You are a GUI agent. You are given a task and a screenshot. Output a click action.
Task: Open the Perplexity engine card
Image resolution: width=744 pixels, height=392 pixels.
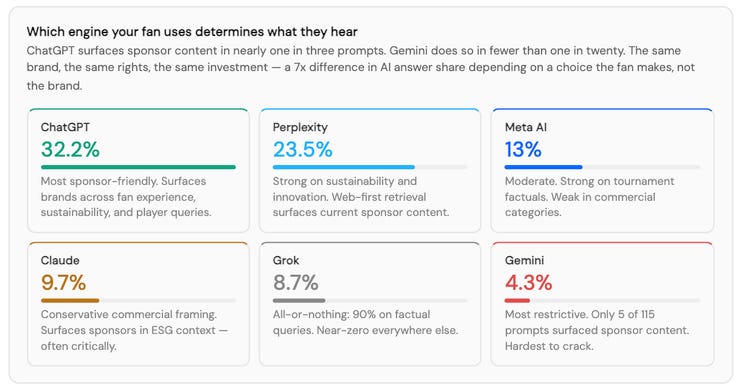click(370, 170)
